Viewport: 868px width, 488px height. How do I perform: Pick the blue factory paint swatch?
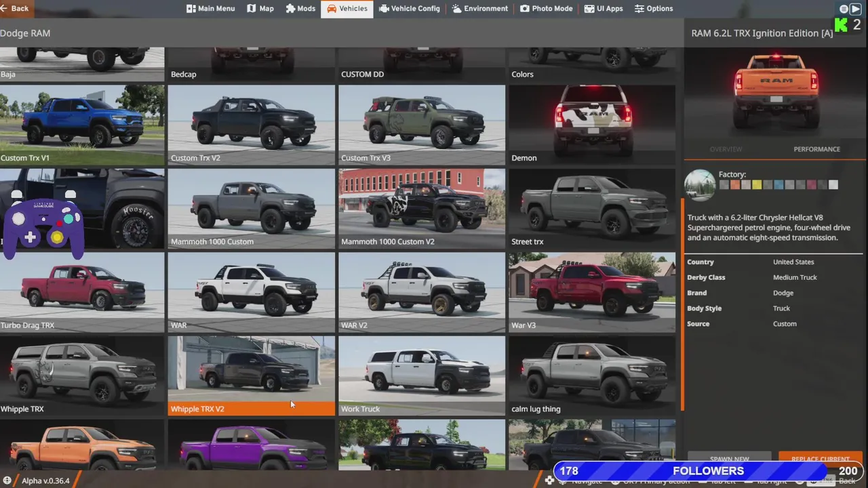pos(778,185)
